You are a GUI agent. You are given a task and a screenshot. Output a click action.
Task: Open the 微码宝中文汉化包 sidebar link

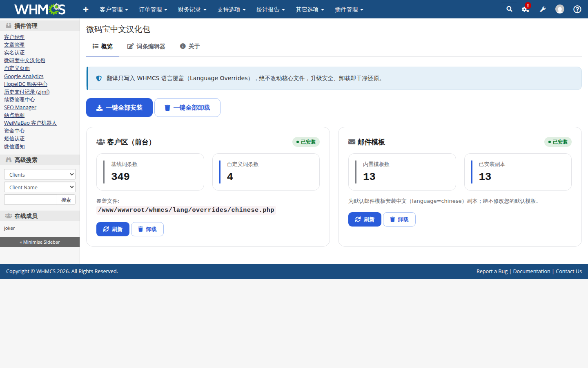pyautogui.click(x=24, y=60)
